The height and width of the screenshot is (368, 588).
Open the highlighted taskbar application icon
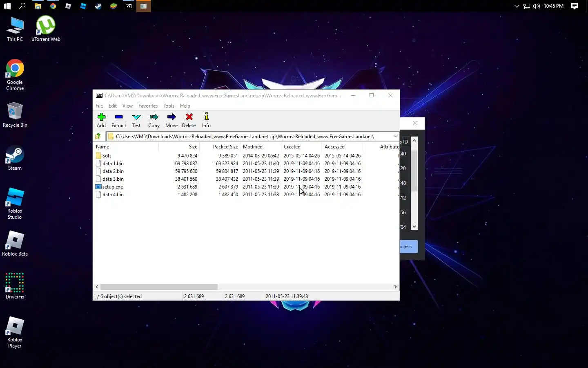tap(144, 6)
